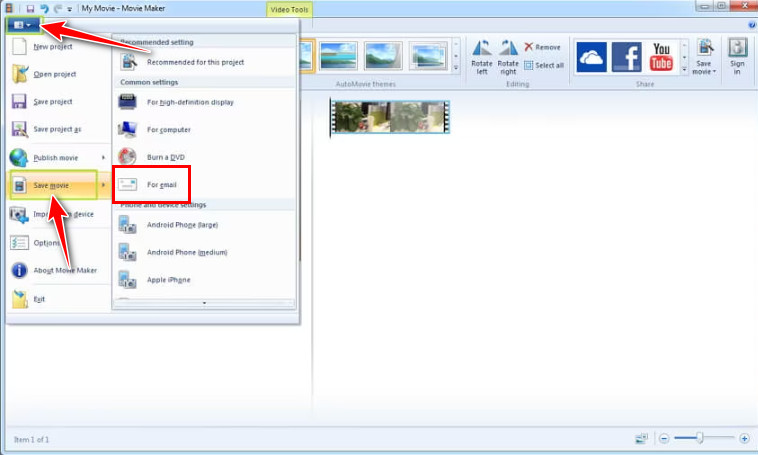The image size is (758, 455).
Task: Open Help with the blue question mark
Action: (750, 24)
